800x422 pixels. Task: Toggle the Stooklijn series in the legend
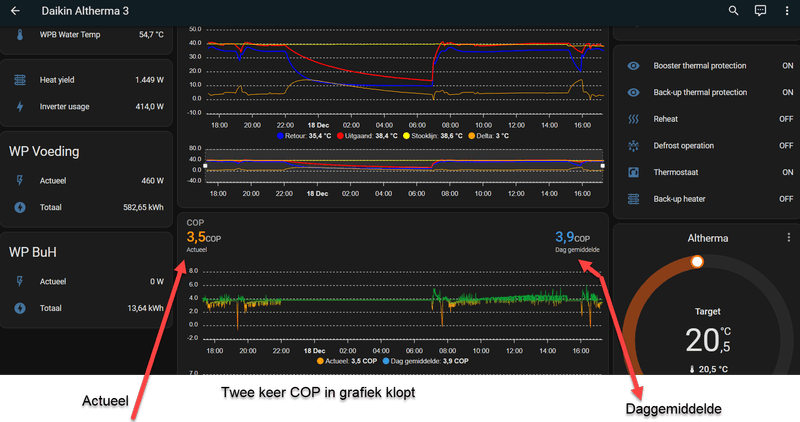click(x=433, y=136)
